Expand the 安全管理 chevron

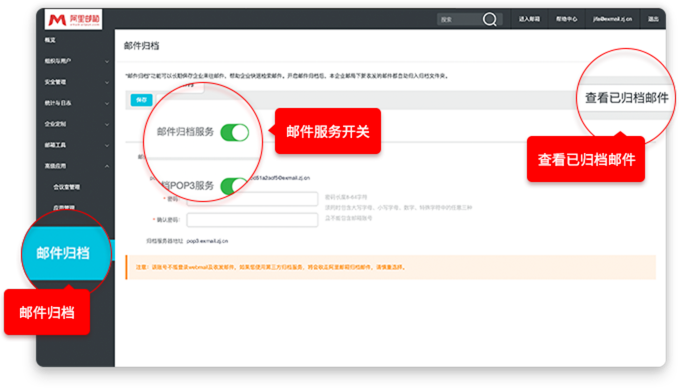coord(107,82)
